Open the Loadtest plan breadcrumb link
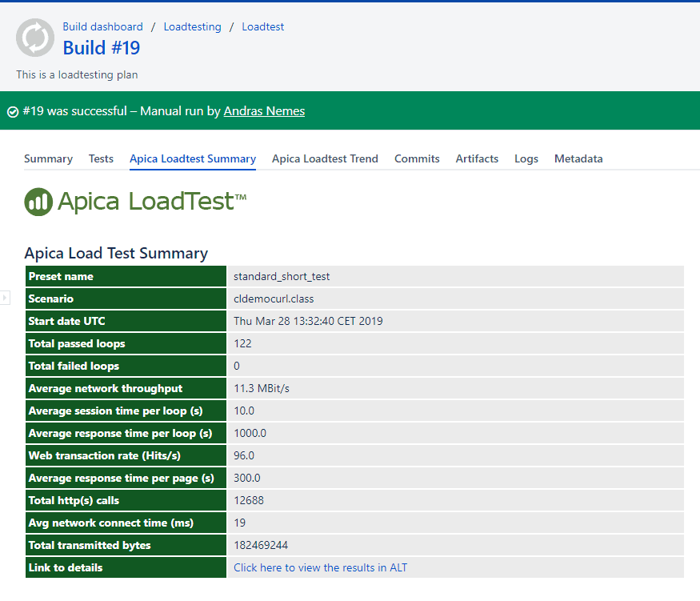Screen dimensions: 700x601 262,26
